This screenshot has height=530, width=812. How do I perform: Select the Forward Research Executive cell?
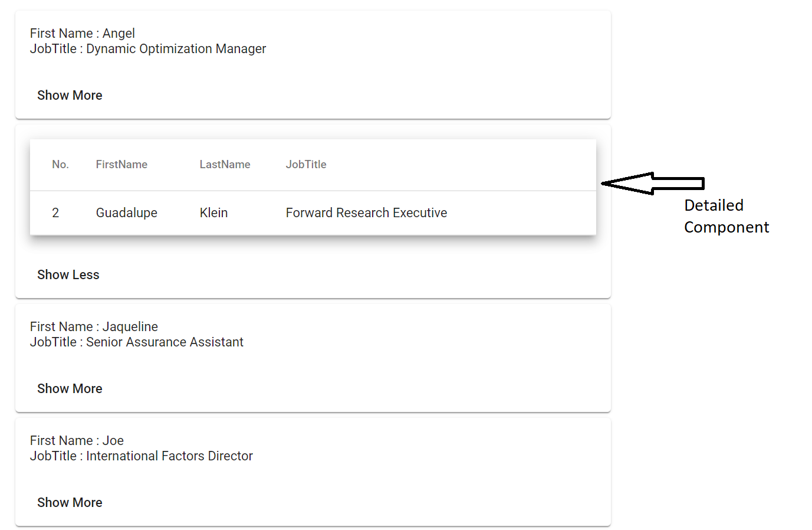[366, 212]
